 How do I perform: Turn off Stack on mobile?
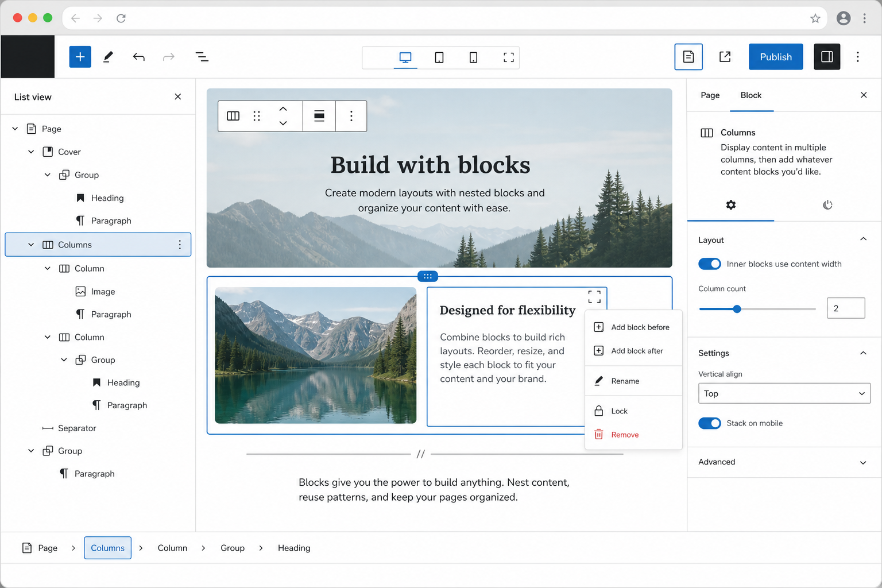710,423
